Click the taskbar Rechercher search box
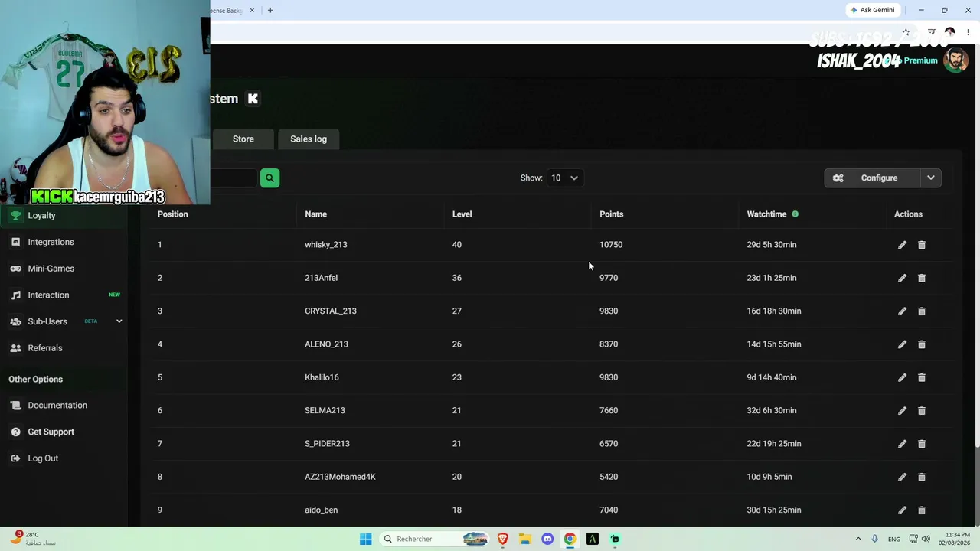 pyautogui.click(x=434, y=539)
